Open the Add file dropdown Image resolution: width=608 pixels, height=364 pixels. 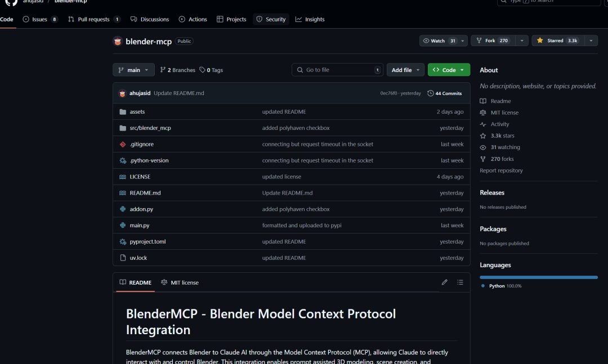(405, 70)
